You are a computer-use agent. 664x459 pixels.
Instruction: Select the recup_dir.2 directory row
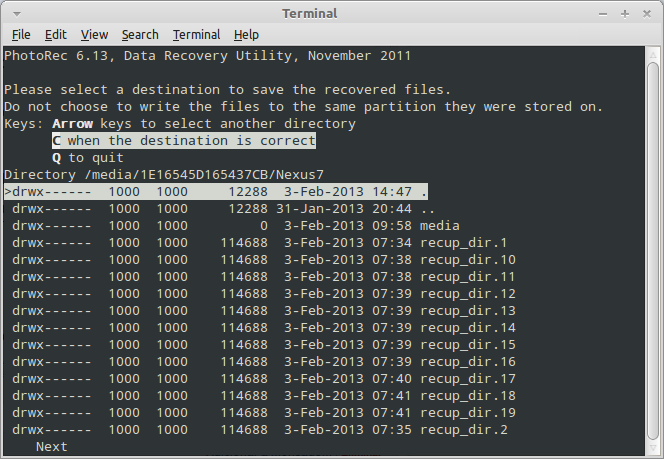(x=256, y=429)
